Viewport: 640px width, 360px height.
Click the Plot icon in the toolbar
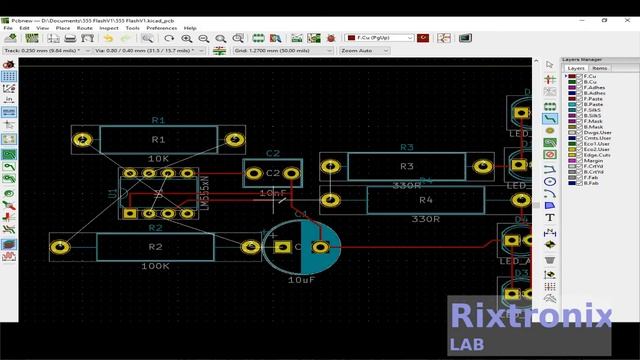(x=87, y=38)
